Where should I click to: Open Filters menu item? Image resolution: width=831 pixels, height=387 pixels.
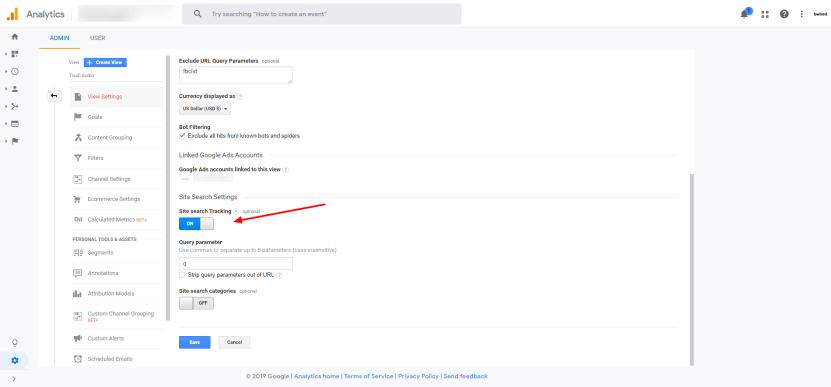click(x=117, y=158)
